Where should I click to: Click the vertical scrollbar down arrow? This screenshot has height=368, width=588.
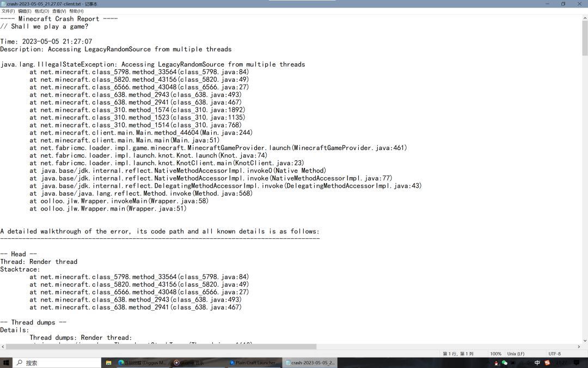585,340
